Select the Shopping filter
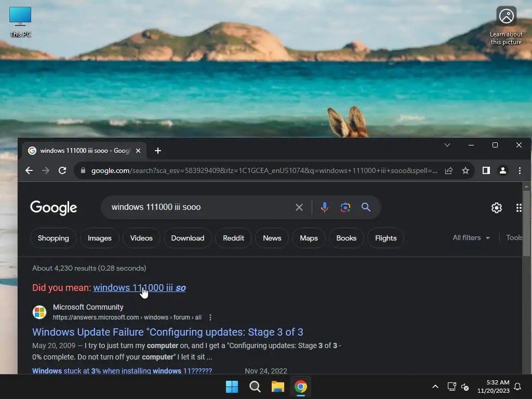This screenshot has height=399, width=532. click(x=54, y=238)
